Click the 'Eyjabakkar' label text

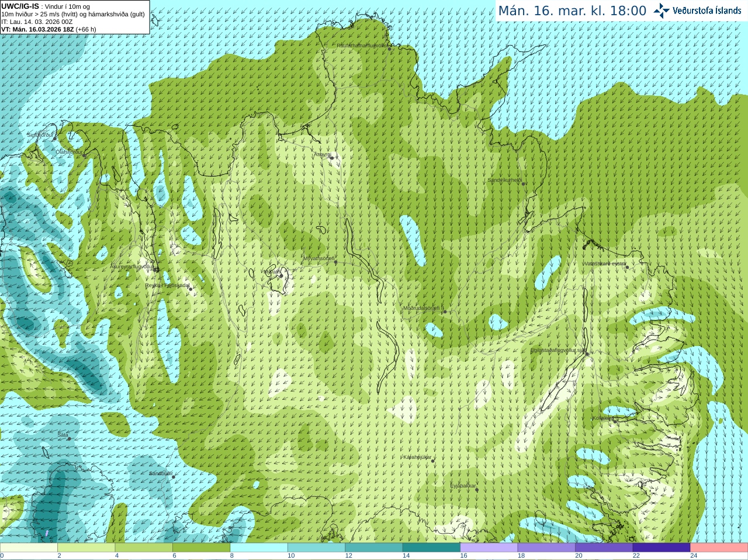point(463,486)
